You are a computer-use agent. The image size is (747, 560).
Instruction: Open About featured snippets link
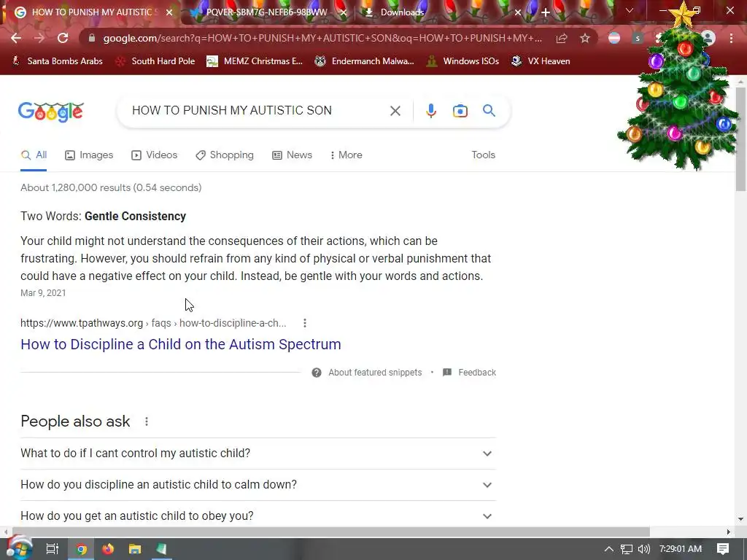[x=375, y=373]
